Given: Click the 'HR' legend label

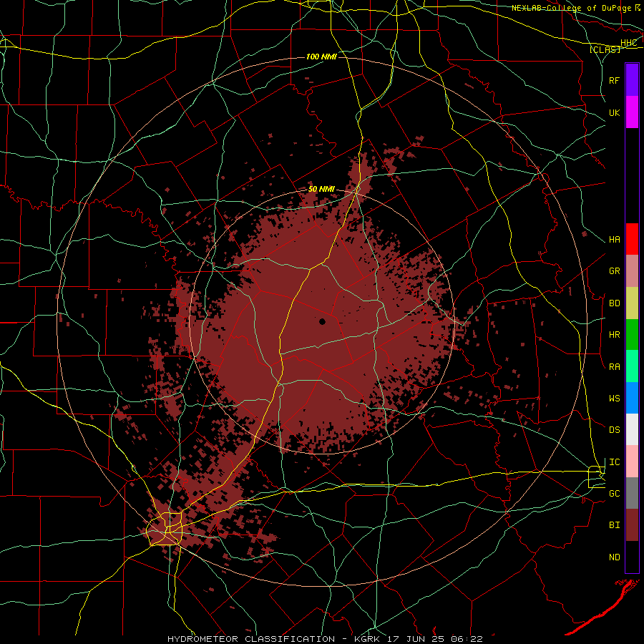Looking at the screenshot, I should (x=614, y=335).
